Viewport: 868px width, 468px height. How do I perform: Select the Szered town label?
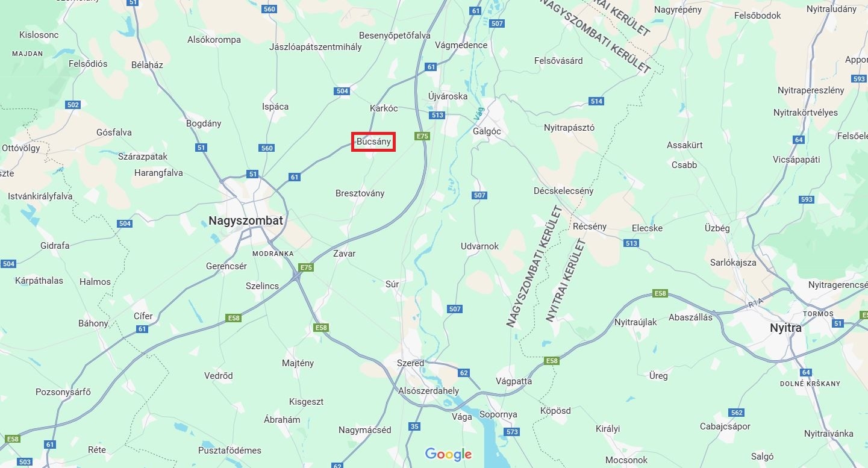[x=410, y=363]
